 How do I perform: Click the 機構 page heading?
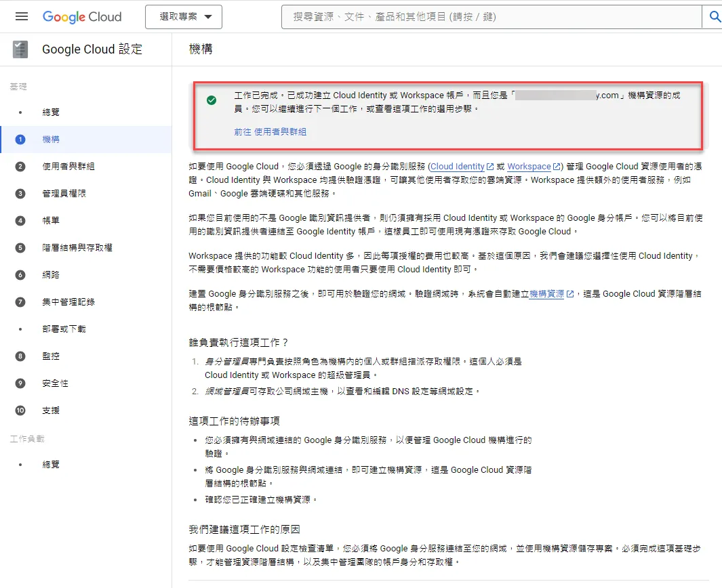pos(201,49)
